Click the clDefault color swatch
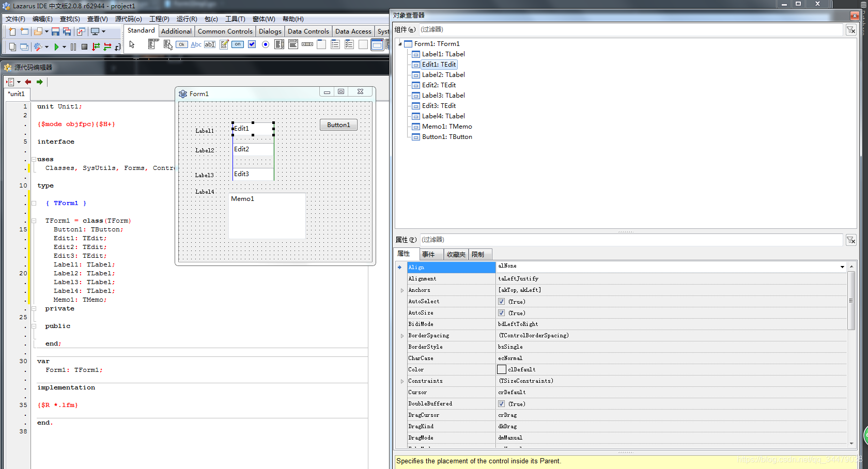868x469 pixels. pyautogui.click(x=501, y=369)
